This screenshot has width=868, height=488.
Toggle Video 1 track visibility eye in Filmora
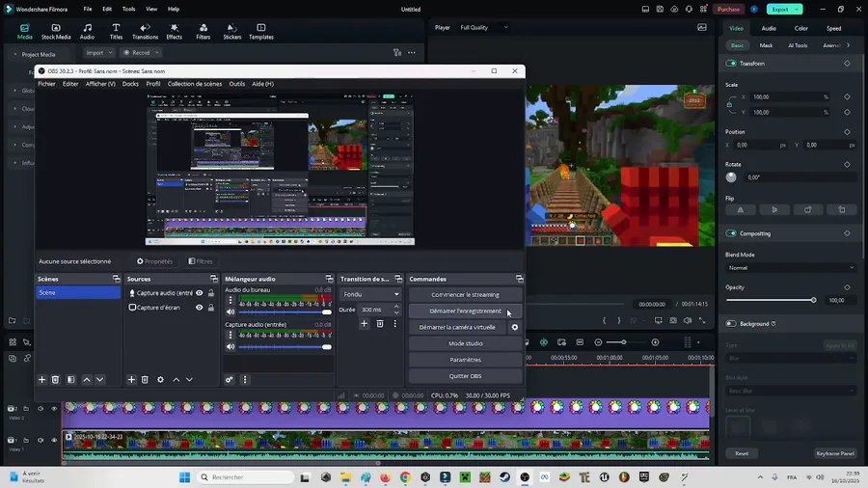tap(54, 441)
